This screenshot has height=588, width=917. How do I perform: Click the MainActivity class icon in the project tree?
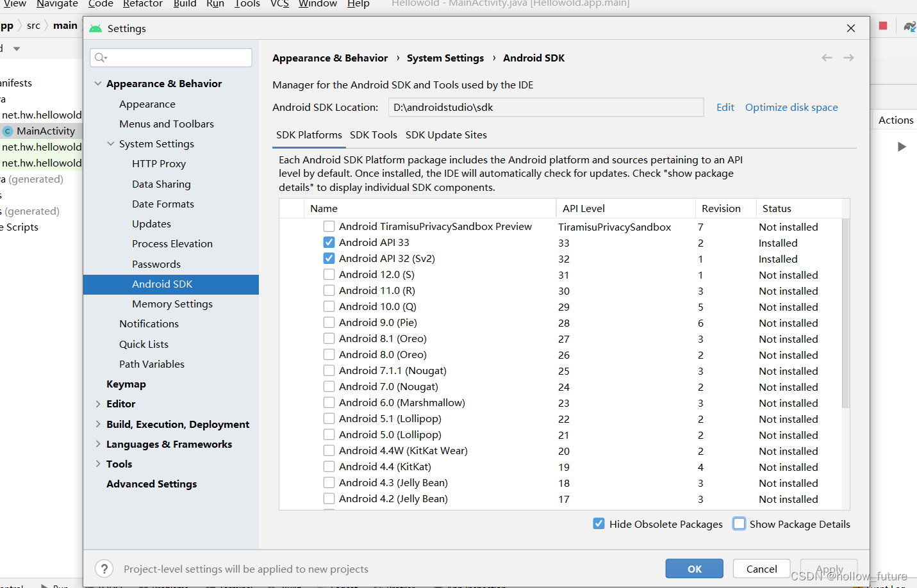tap(8, 131)
